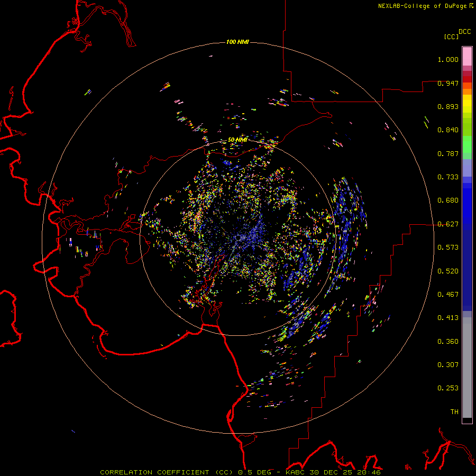Viewport: 476px width, 476px height.
Task: Click the 0.573 scale value
Action: 448,248
